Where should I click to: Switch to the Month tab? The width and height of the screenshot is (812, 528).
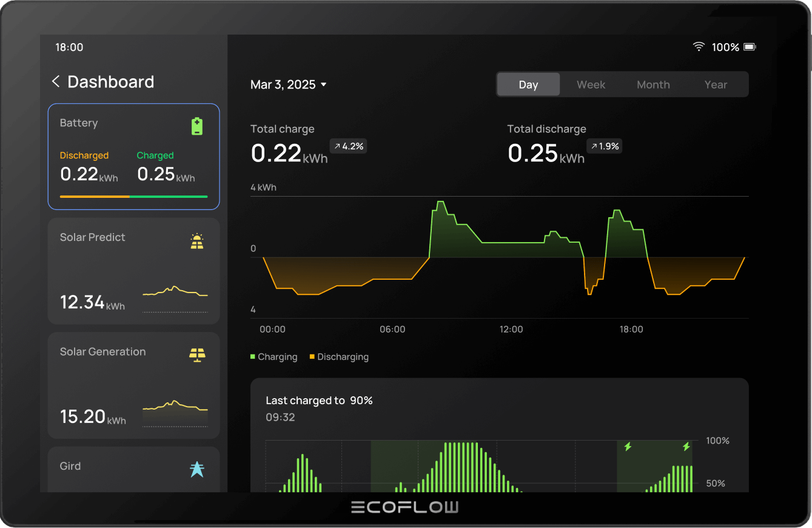[x=653, y=85]
